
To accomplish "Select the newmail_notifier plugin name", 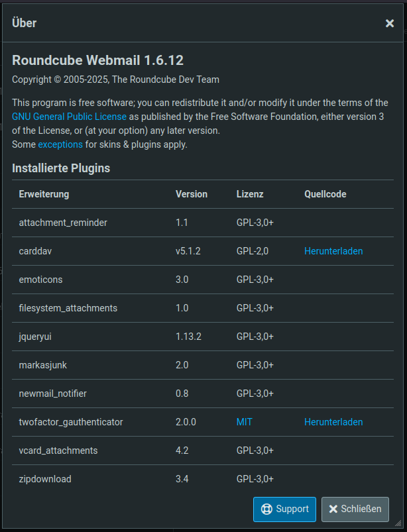I will click(x=53, y=394).
